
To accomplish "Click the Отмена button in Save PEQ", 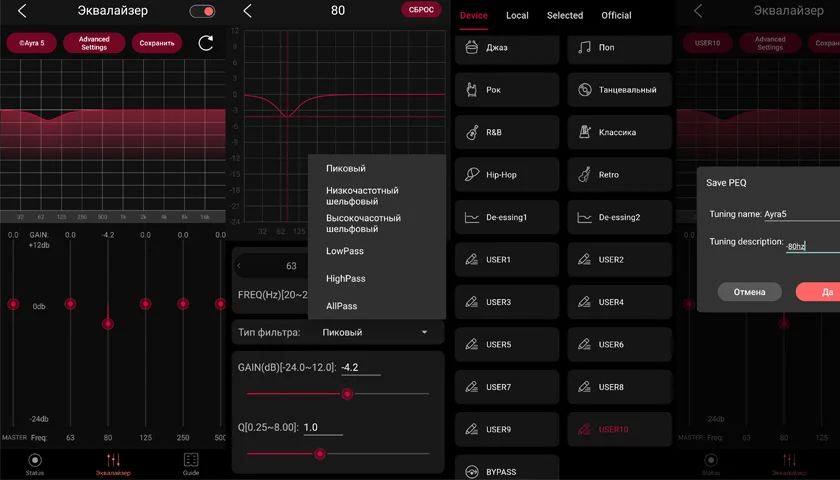I will [x=749, y=292].
